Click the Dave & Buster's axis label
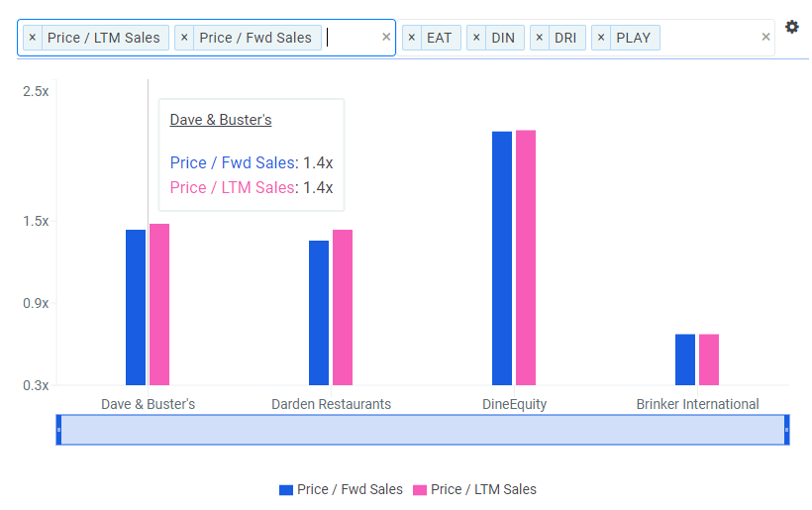 click(x=149, y=404)
